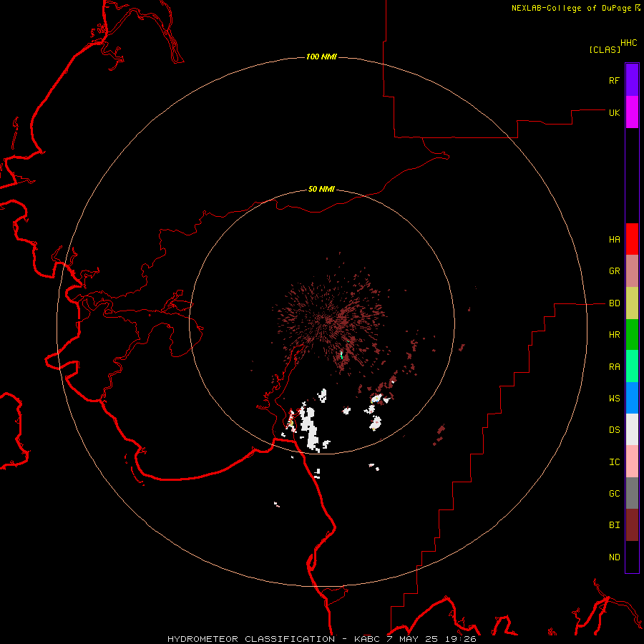644x644 pixels.
Task: Click the BD legend label
Action: (x=614, y=303)
